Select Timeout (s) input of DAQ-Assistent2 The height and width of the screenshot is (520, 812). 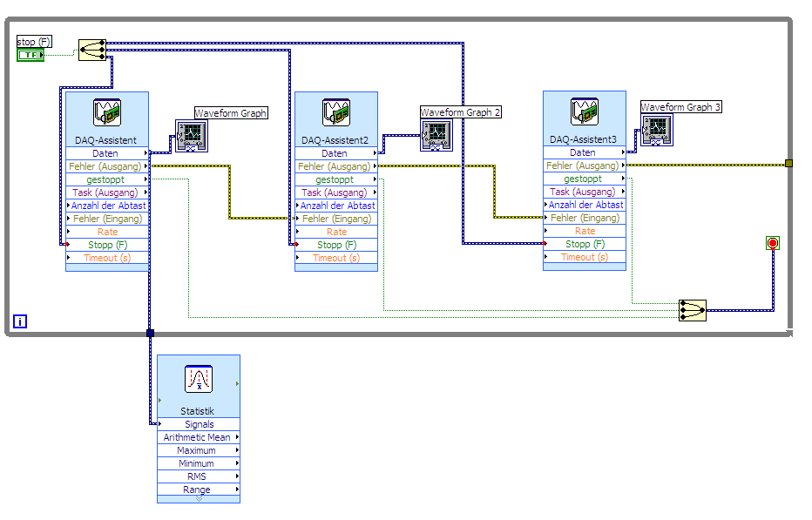(336, 258)
